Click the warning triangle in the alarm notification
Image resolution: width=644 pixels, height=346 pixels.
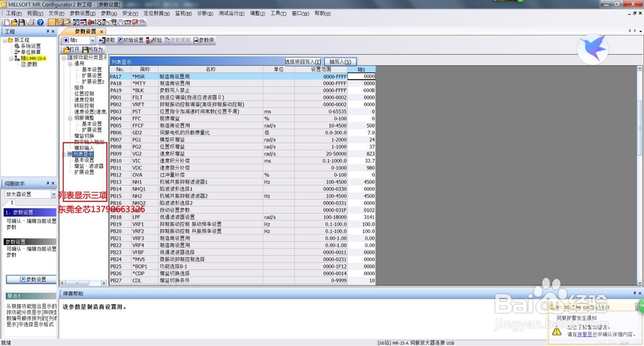556,331
